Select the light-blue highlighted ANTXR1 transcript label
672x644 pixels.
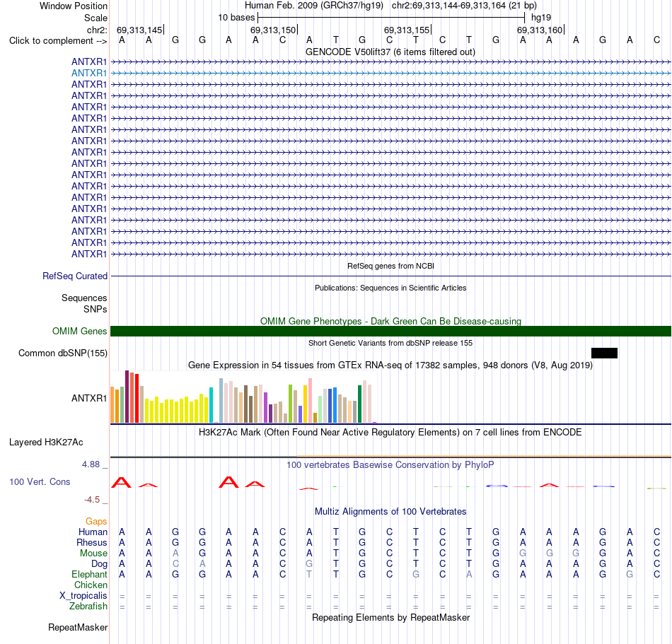coord(88,74)
